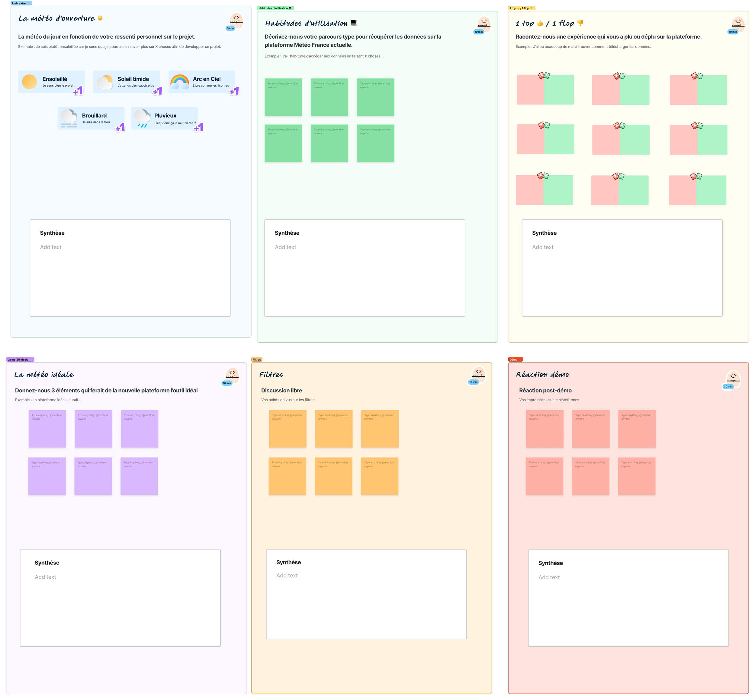Click the Filtres section label
Screen dimensions: 755x700
point(257,360)
